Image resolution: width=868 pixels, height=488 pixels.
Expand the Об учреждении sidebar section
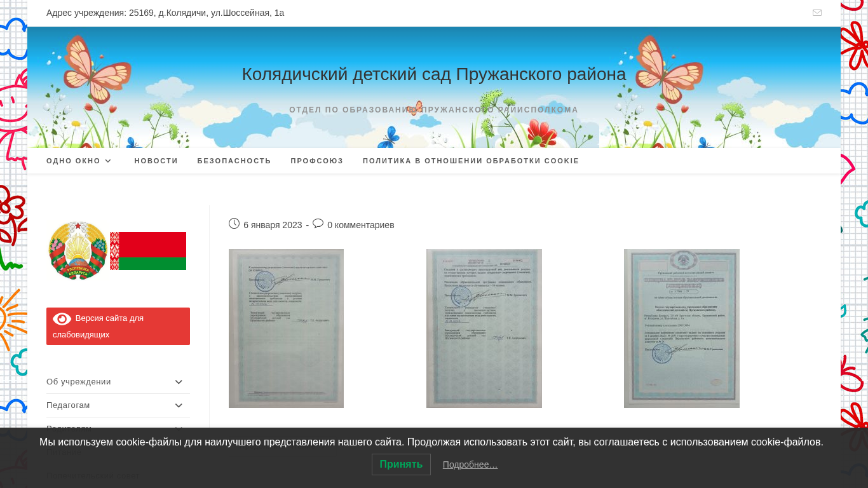118,382
